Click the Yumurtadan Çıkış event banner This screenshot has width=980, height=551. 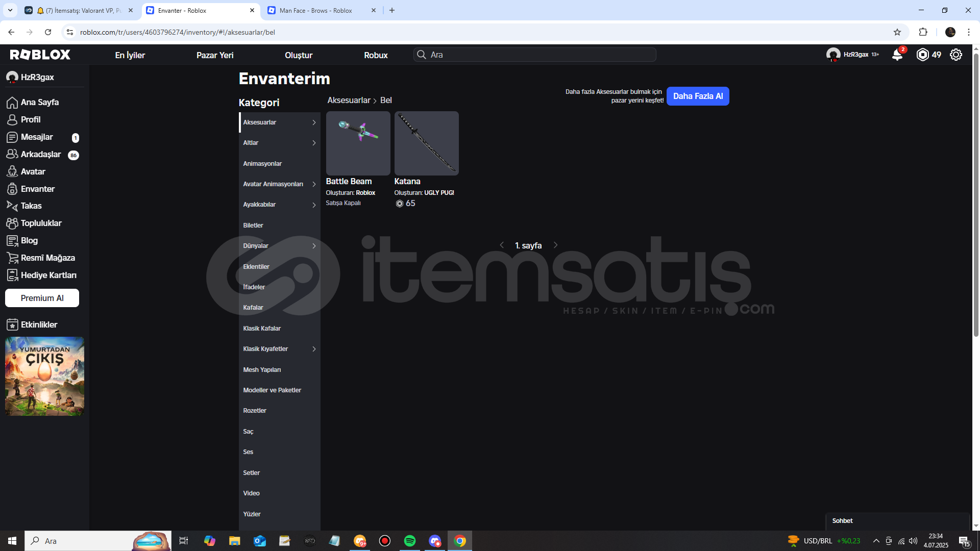pyautogui.click(x=44, y=376)
